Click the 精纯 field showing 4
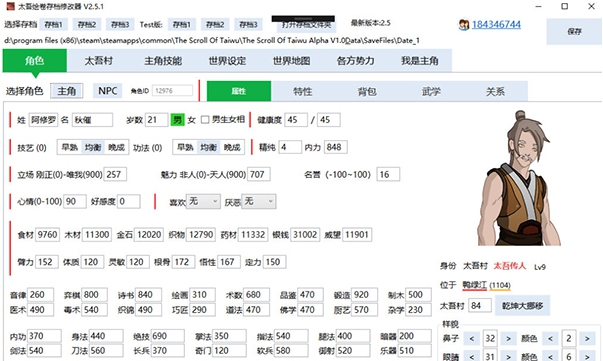The width and height of the screenshot is (603, 361). tap(290, 147)
